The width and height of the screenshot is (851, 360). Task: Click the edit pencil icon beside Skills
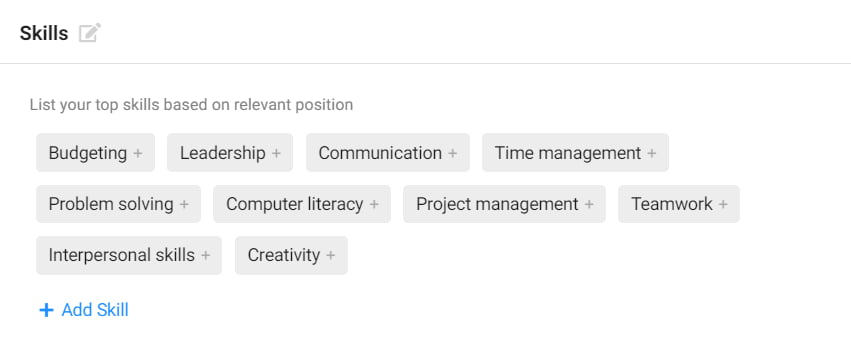[x=90, y=33]
